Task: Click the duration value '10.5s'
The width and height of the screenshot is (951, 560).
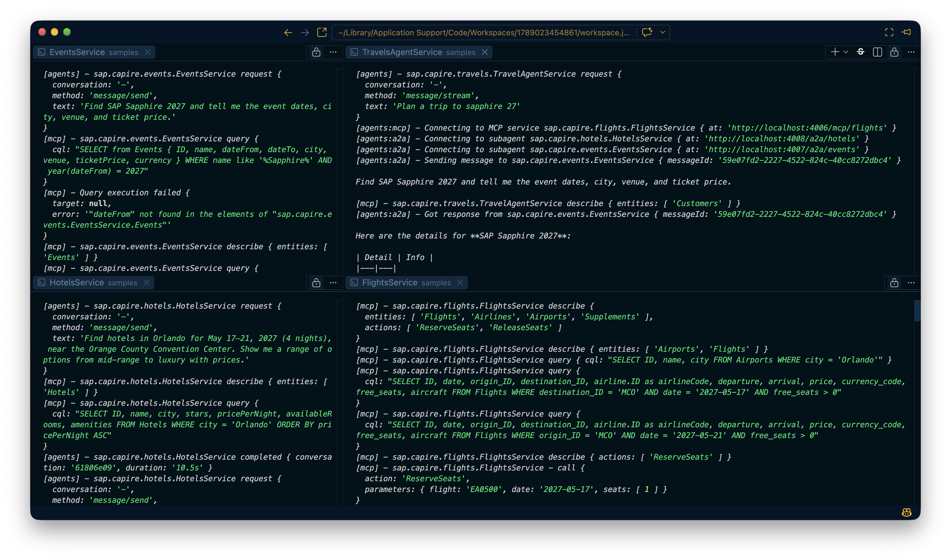Action: pos(187,468)
